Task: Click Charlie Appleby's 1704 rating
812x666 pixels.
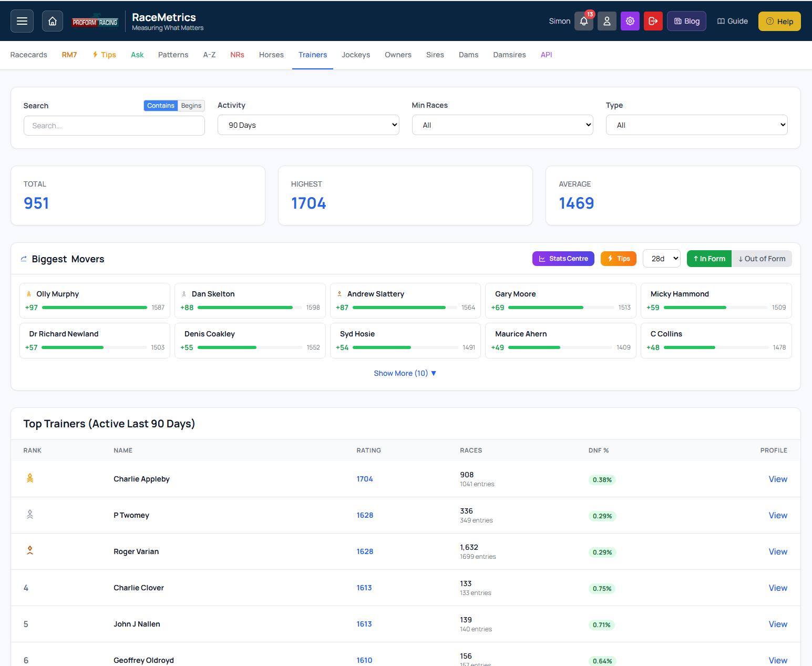Action: coord(365,479)
